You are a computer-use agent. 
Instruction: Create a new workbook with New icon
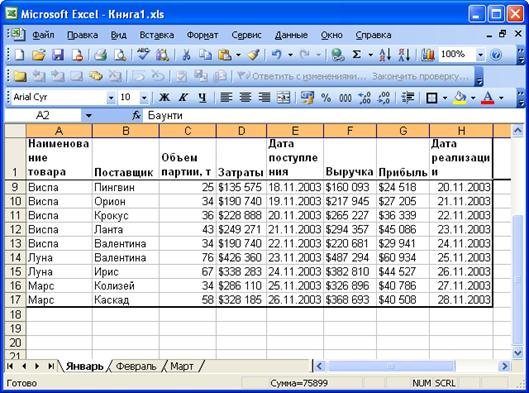click(19, 54)
